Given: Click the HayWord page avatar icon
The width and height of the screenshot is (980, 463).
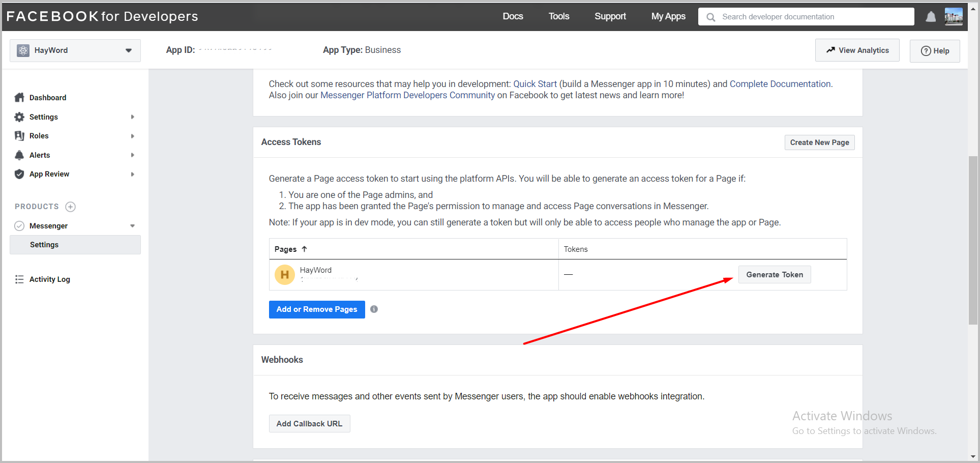Looking at the screenshot, I should [285, 275].
